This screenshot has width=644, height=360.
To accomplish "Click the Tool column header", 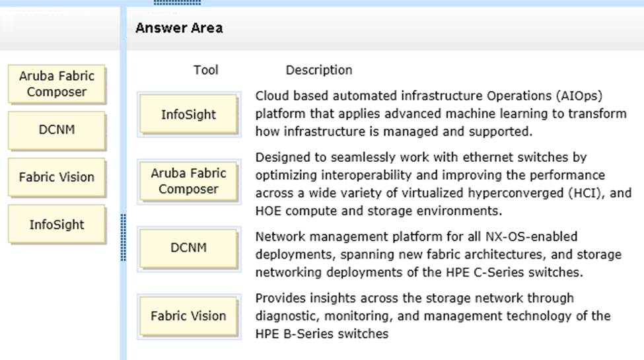I will [206, 70].
